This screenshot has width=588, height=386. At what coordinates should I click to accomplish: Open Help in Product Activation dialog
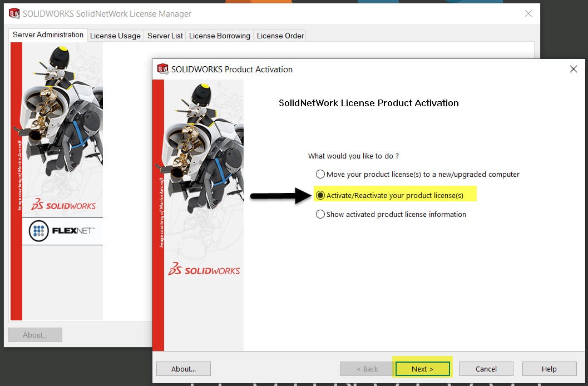pos(549,369)
